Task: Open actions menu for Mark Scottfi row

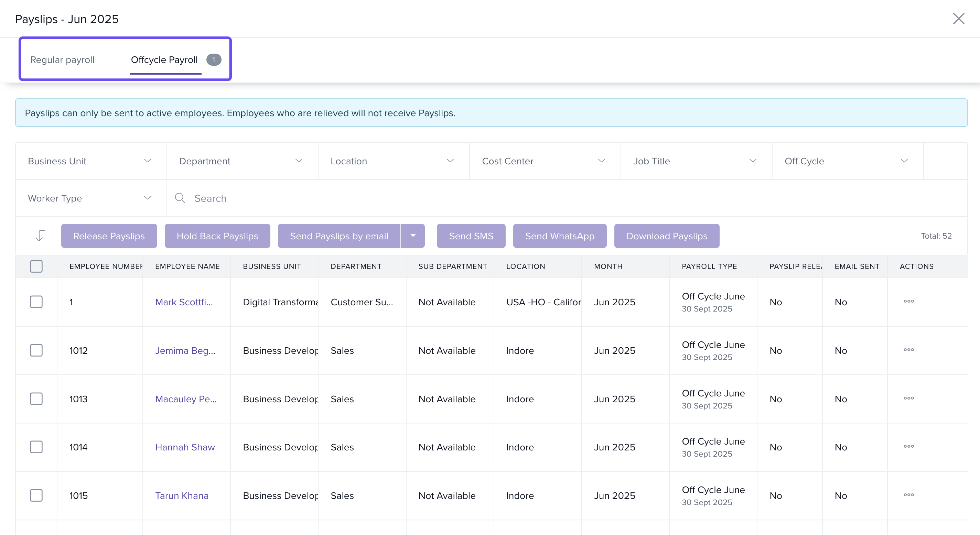Action: [x=908, y=301]
